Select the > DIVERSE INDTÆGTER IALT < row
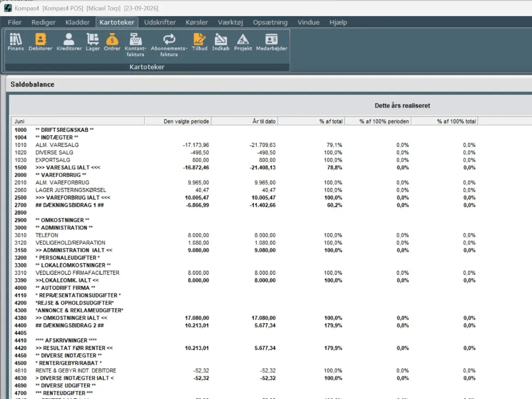This screenshot has height=399, width=532. tap(244, 378)
